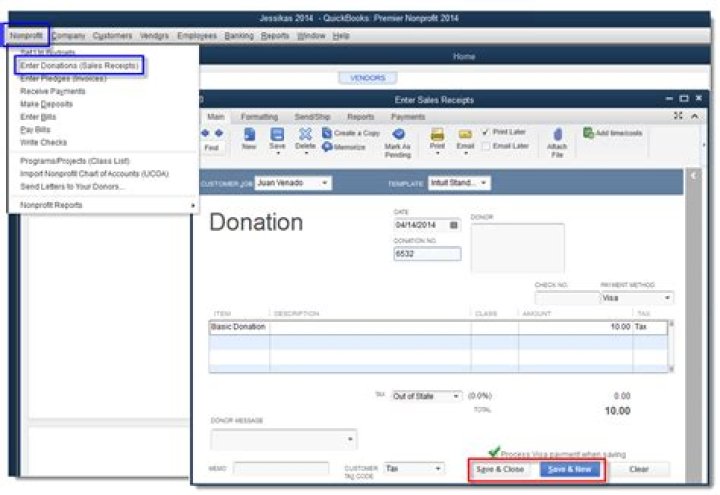Screen dimensions: 720x495
Task: Choose Enter Donations (Sales Receipts)
Action: pos(79,66)
